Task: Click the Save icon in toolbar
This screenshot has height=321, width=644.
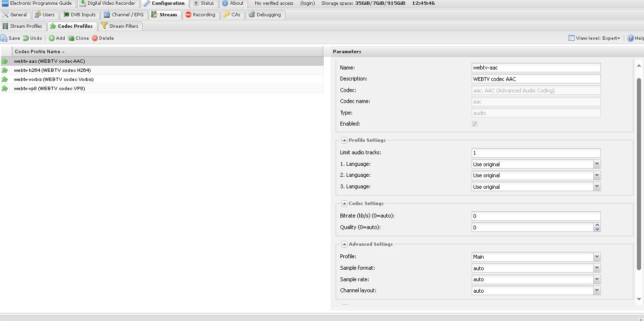Action: [4, 38]
